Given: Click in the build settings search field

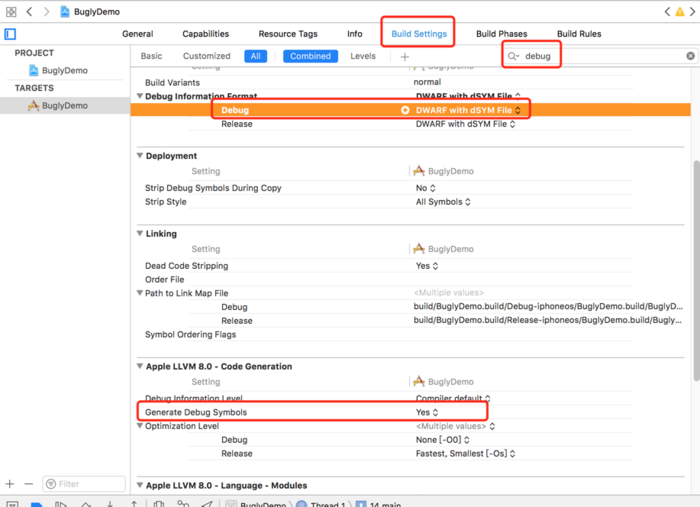Looking at the screenshot, I should point(600,56).
